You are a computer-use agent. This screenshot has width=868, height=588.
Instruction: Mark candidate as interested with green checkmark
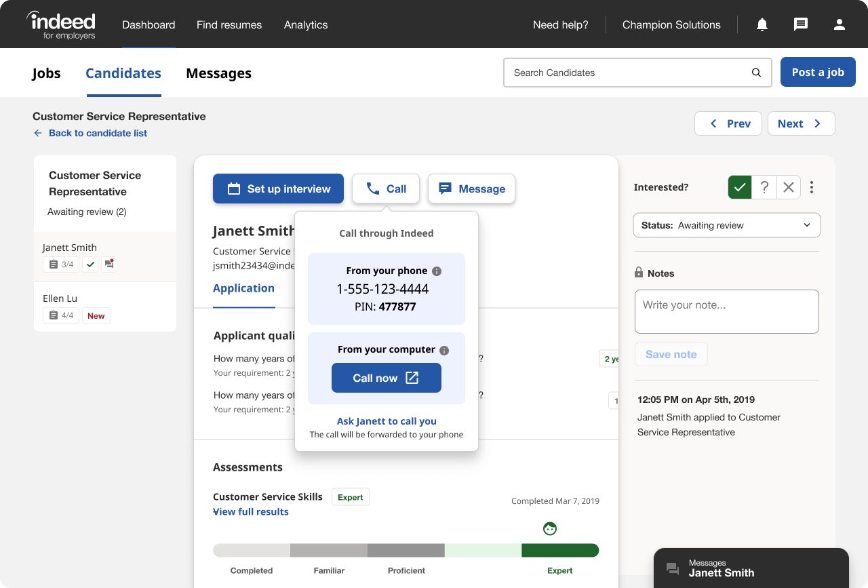click(x=740, y=187)
